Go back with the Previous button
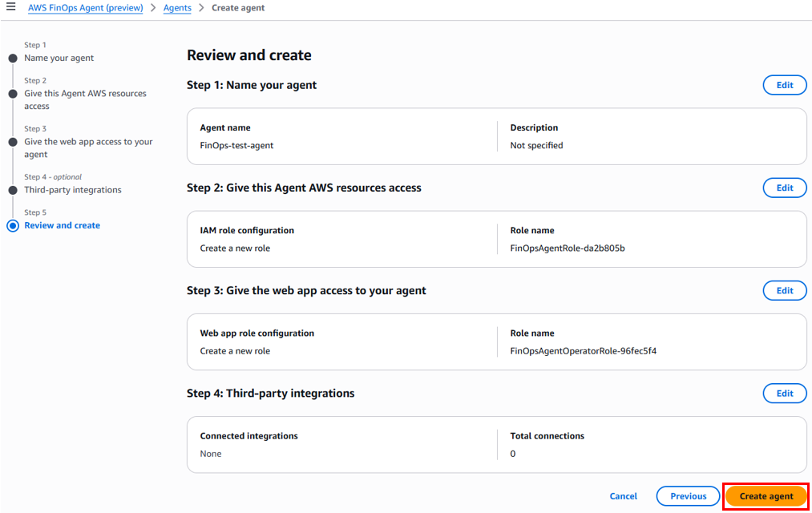This screenshot has width=812, height=513. [689, 496]
